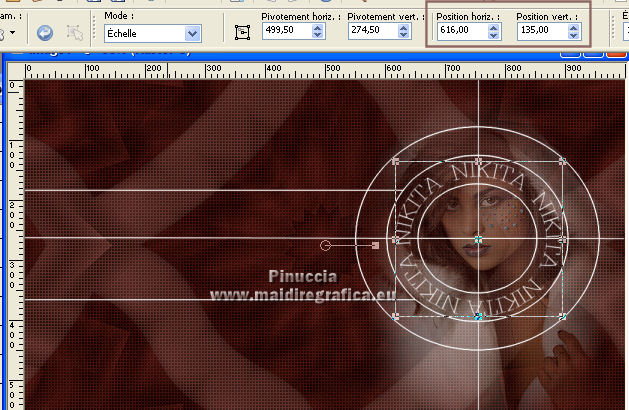Screen dimensions: 629x410
Task: Click the top-center selection handle
Action: 478,162
